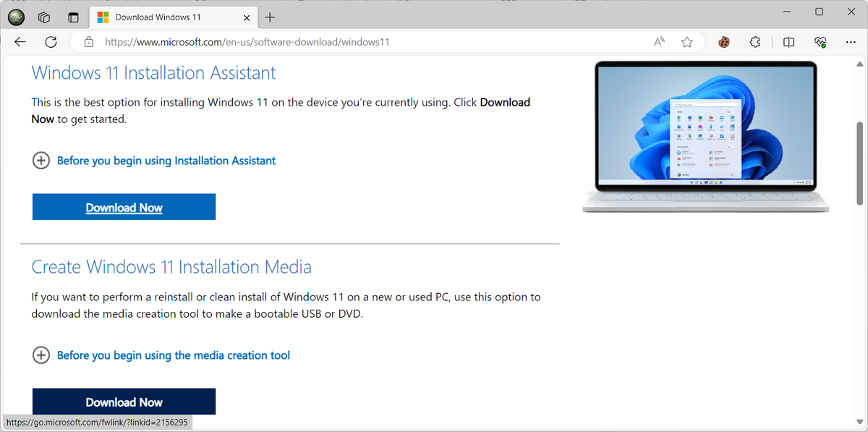This screenshot has height=432, width=868.
Task: Go back using the back arrow
Action: 20,42
